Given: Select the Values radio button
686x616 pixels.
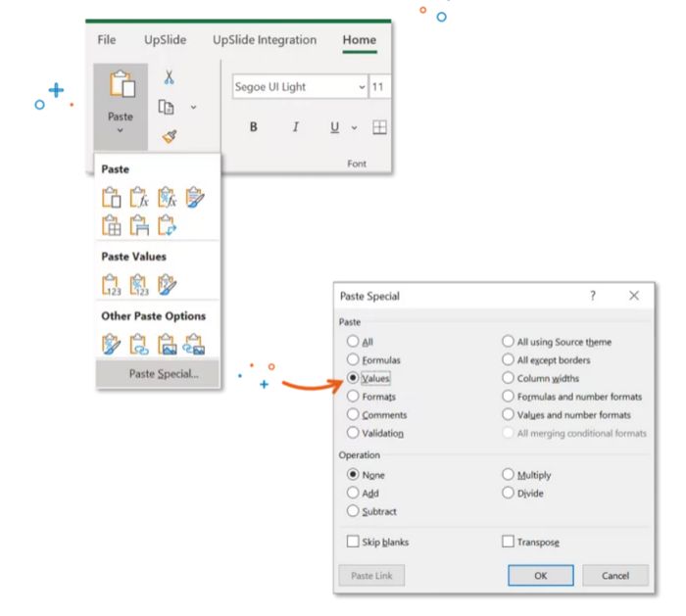Looking at the screenshot, I should click(353, 378).
